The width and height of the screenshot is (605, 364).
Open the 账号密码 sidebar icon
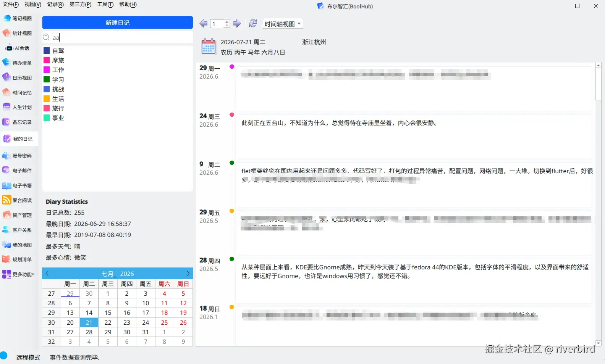pos(7,156)
